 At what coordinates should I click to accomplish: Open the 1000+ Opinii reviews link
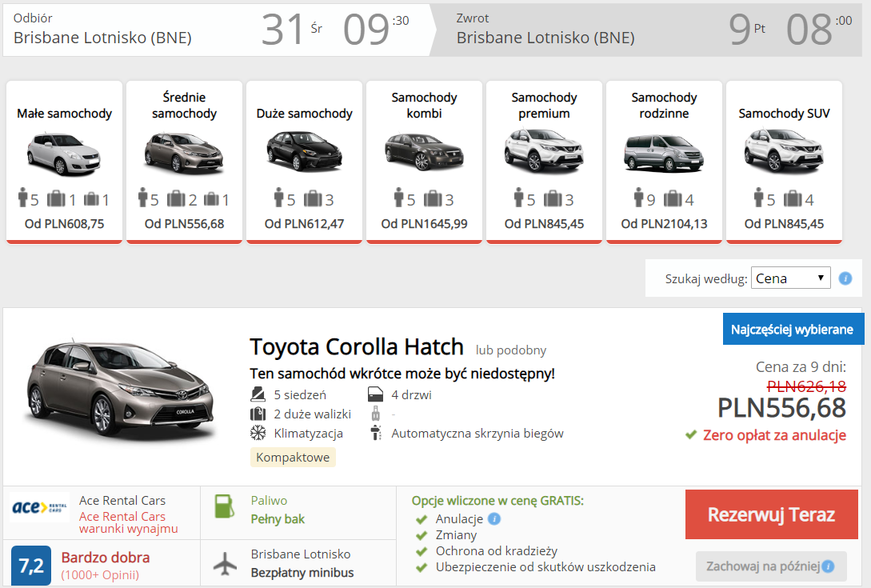[100, 574]
